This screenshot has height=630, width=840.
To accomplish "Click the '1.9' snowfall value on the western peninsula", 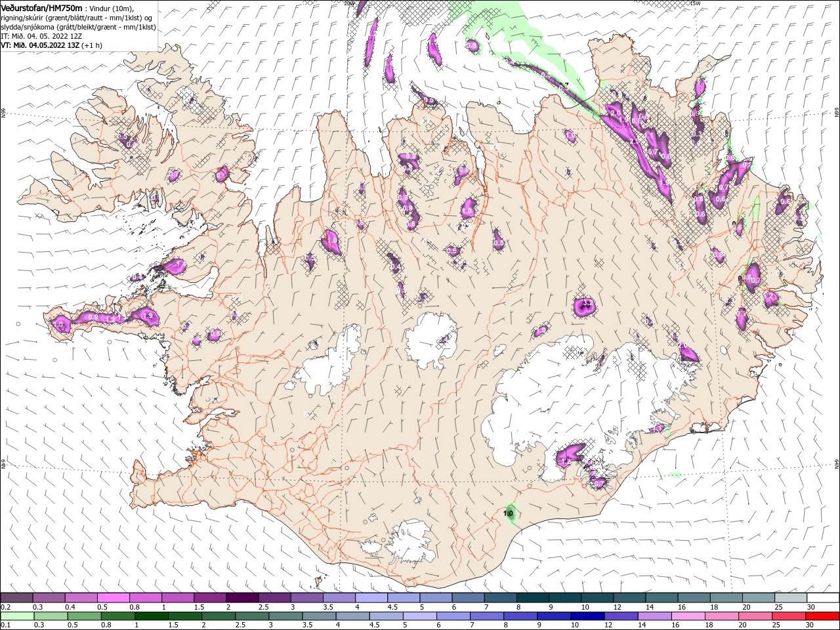I will coord(148,316).
